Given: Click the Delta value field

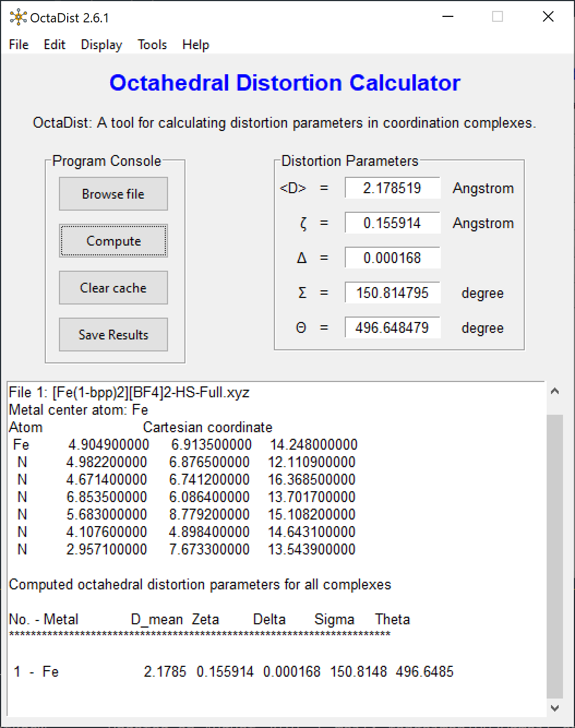Looking at the screenshot, I should 392,258.
